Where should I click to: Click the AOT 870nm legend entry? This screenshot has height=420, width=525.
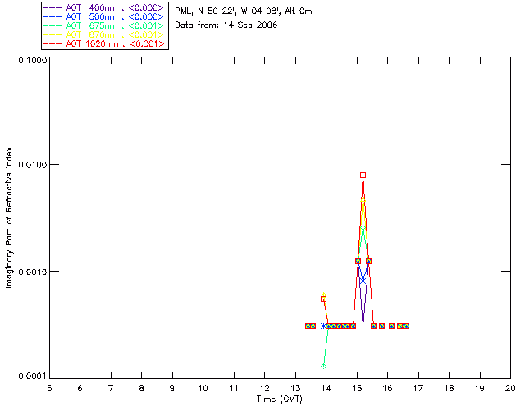click(103, 34)
